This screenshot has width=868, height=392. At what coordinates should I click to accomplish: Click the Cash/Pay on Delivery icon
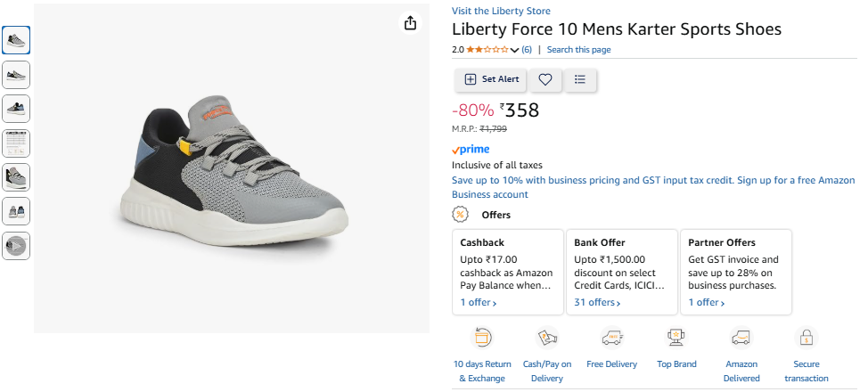click(546, 337)
